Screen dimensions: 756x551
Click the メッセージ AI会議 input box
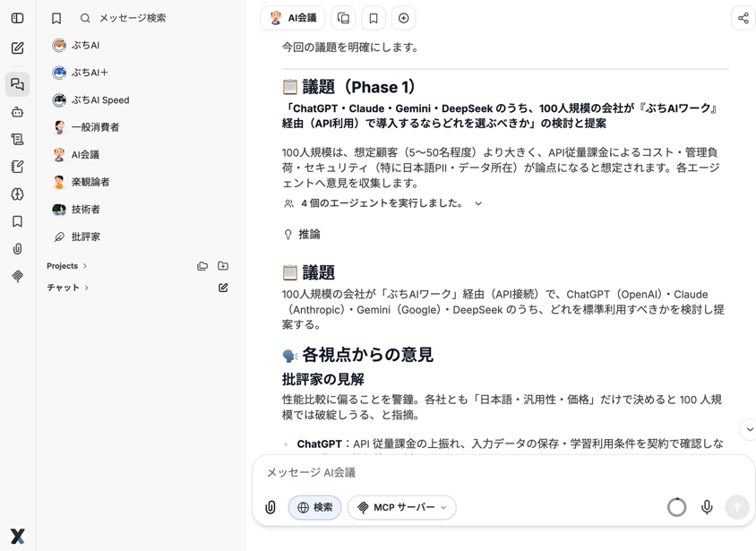[x=503, y=472]
